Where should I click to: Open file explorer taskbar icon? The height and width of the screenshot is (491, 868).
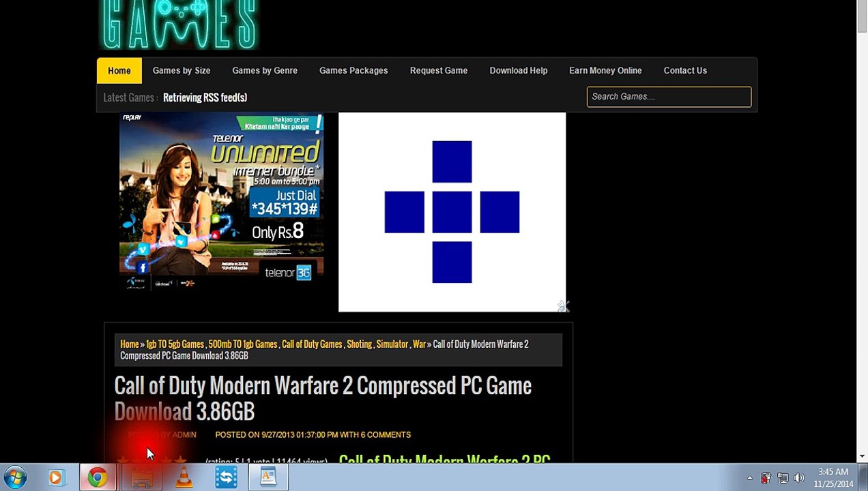point(141,477)
